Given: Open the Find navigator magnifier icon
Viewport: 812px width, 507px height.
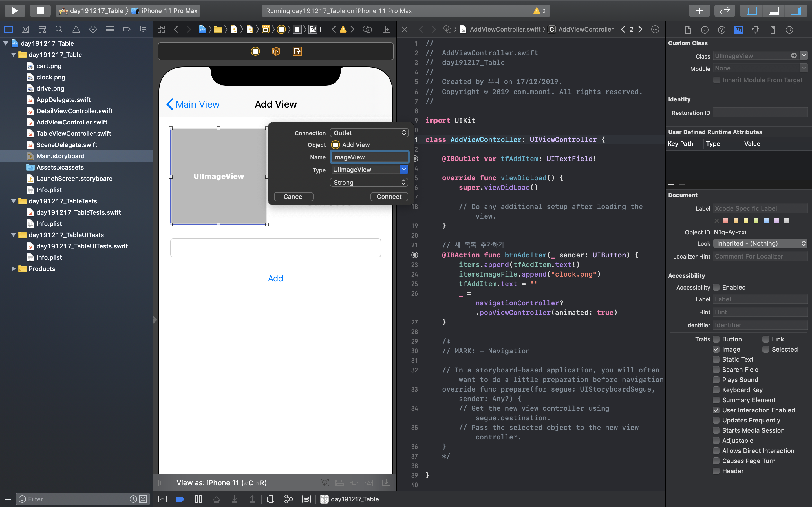Looking at the screenshot, I should click(59, 30).
